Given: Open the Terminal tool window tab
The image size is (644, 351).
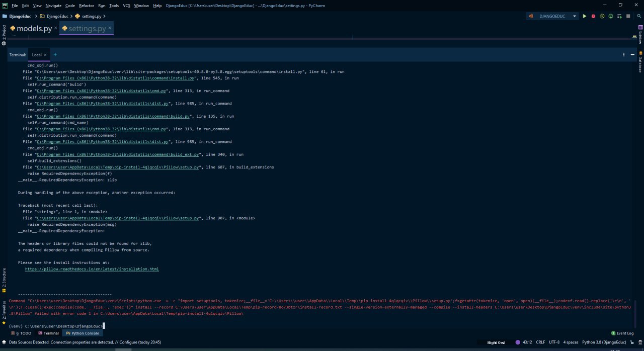Looking at the screenshot, I should pyautogui.click(x=48, y=333).
